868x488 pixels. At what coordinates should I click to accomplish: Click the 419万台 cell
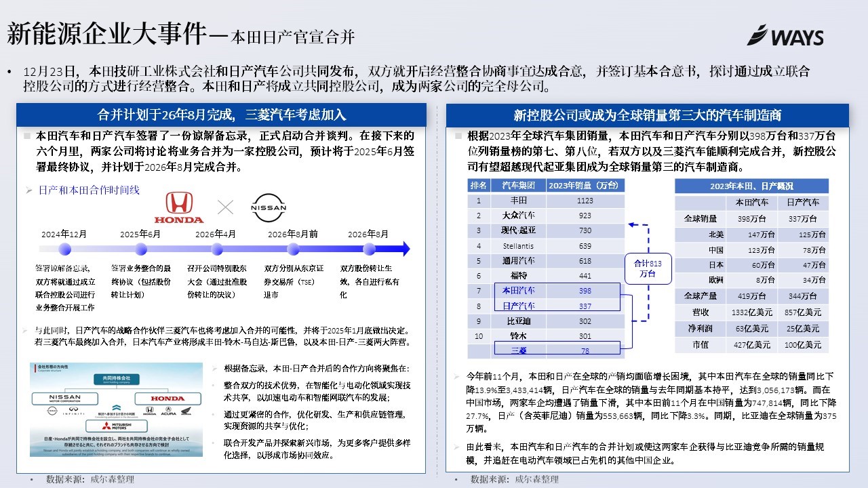[x=751, y=296]
